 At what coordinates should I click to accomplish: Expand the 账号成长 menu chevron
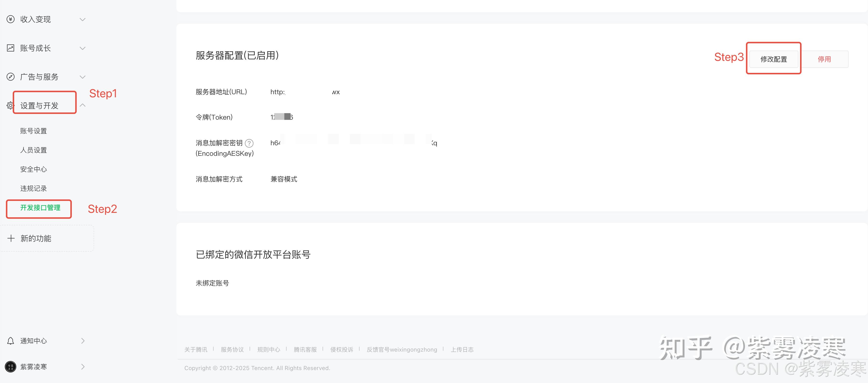pyautogui.click(x=83, y=48)
